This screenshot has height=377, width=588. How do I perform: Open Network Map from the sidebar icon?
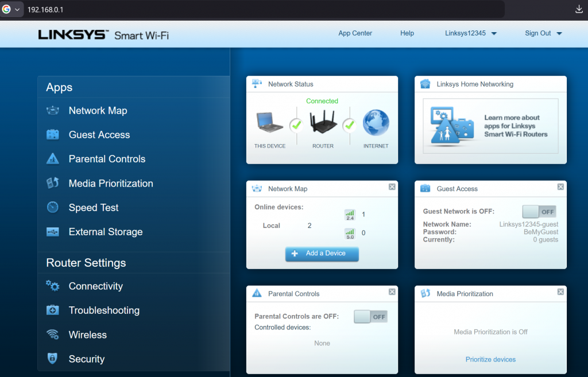click(x=54, y=110)
